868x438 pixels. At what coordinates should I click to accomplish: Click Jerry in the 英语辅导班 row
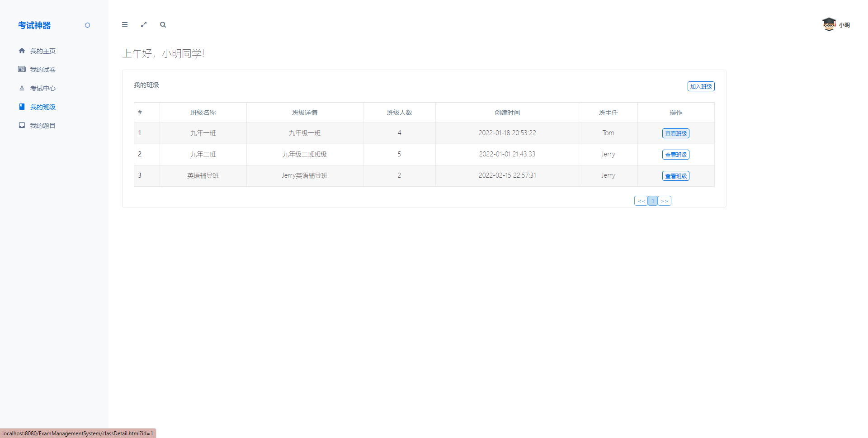click(608, 175)
